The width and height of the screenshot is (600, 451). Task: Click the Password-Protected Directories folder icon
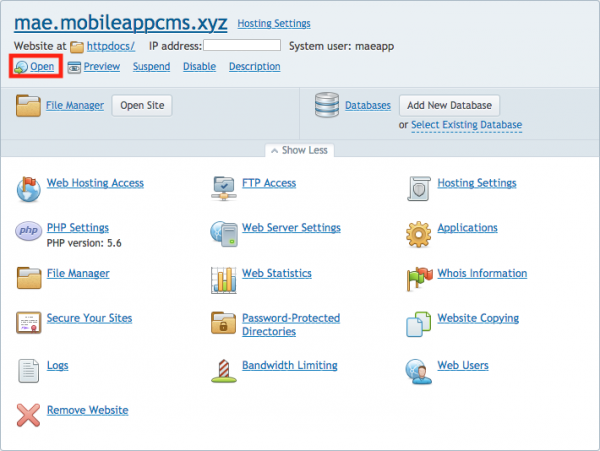224,323
